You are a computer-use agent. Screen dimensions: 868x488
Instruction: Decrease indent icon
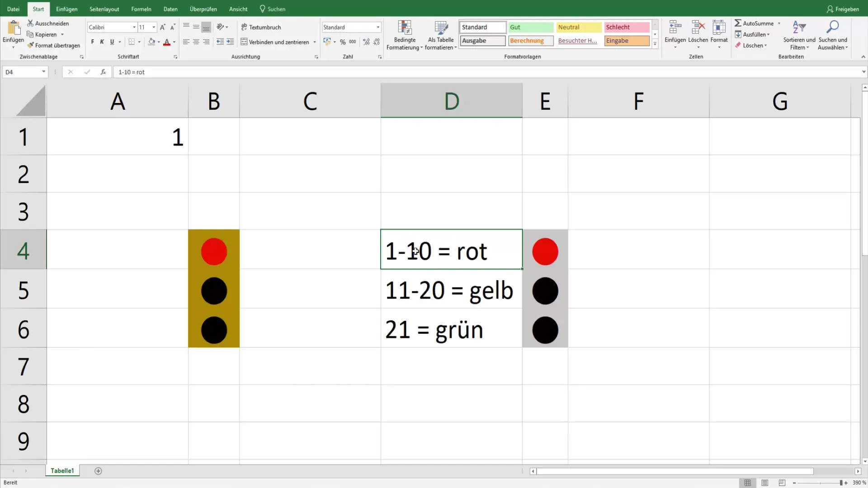point(220,42)
